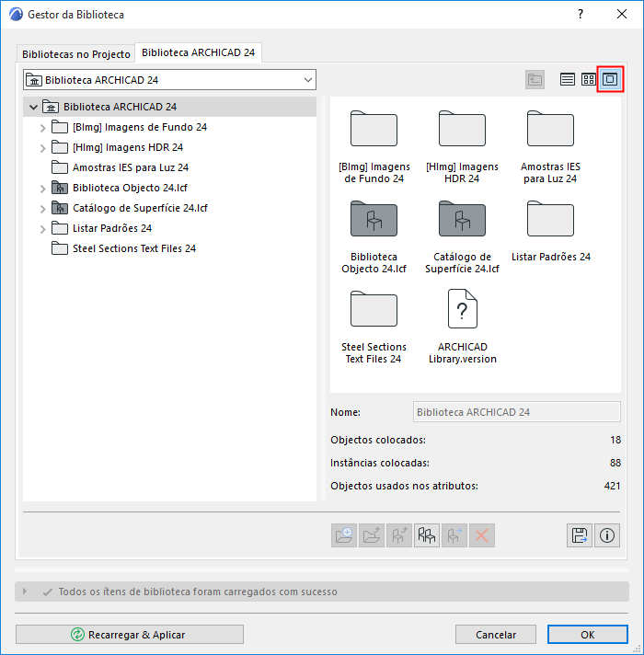Image resolution: width=644 pixels, height=655 pixels.
Task: Expand Catálogo de Superfície 24.lcf tree node
Action: tap(42, 209)
